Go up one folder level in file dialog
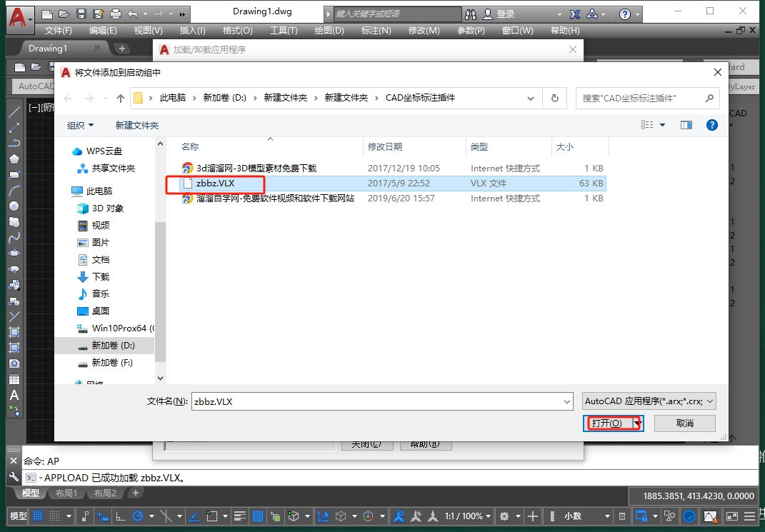 point(121,98)
